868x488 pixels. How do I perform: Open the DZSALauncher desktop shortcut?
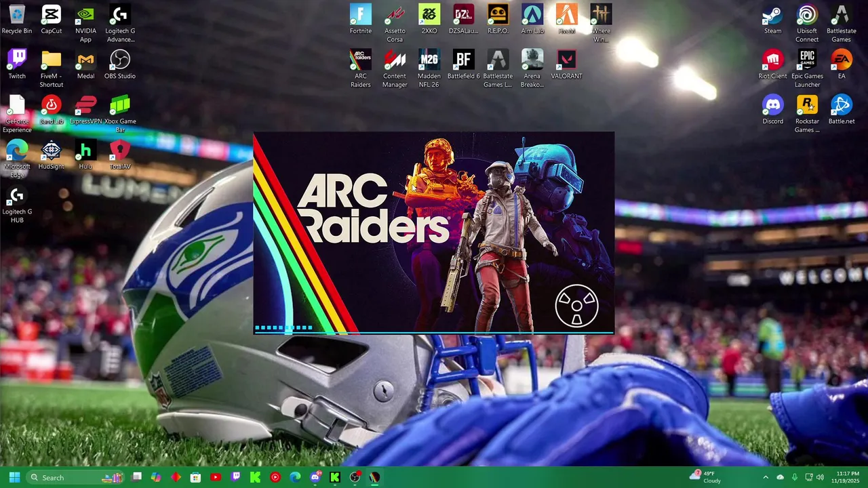[x=463, y=20]
